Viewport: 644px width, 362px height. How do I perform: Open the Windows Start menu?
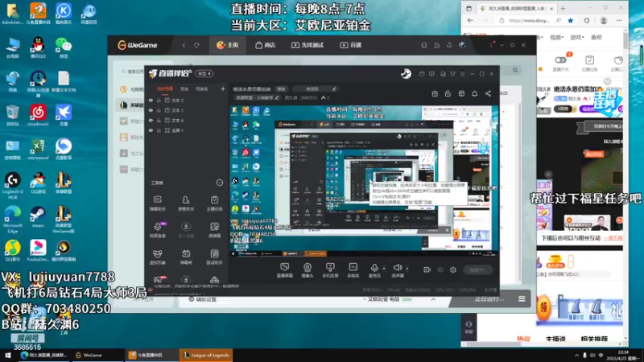(7, 356)
